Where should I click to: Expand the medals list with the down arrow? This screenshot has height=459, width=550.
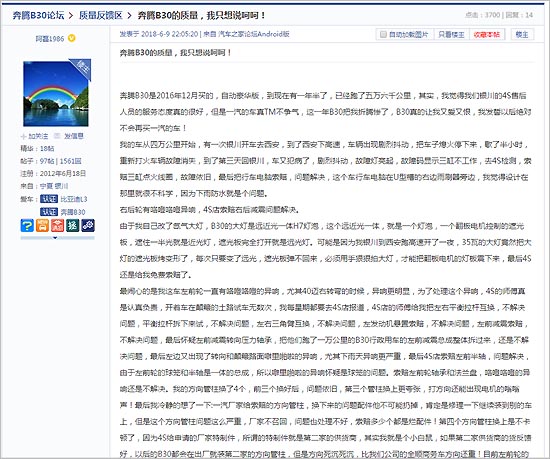[55, 238]
